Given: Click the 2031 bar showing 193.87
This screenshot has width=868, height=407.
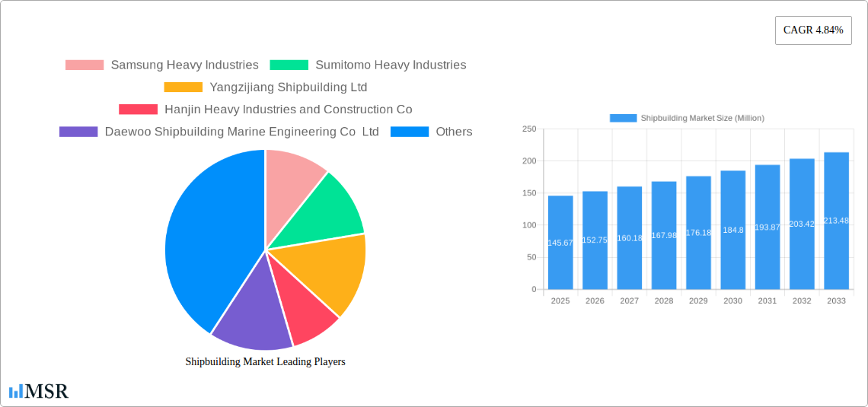Looking at the screenshot, I should [767, 227].
